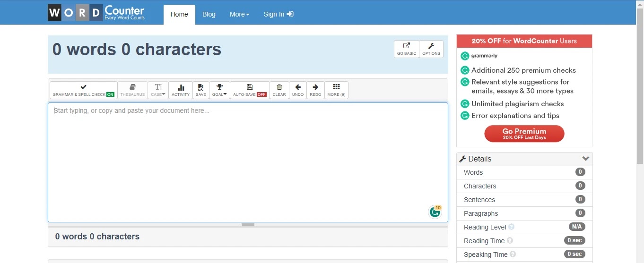Click the Speaking Time 0 sec badge
This screenshot has height=263, width=644.
click(x=574, y=254)
